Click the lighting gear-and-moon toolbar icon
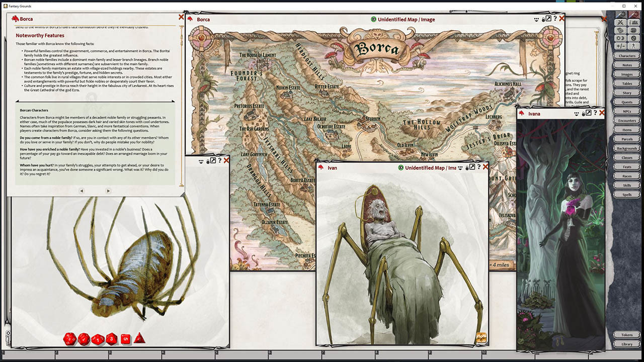Image resolution: width=644 pixels, height=362 pixels. [x=620, y=38]
